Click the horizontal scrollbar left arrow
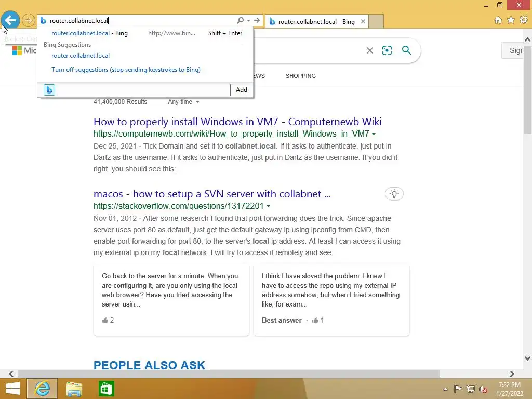 click(11, 374)
